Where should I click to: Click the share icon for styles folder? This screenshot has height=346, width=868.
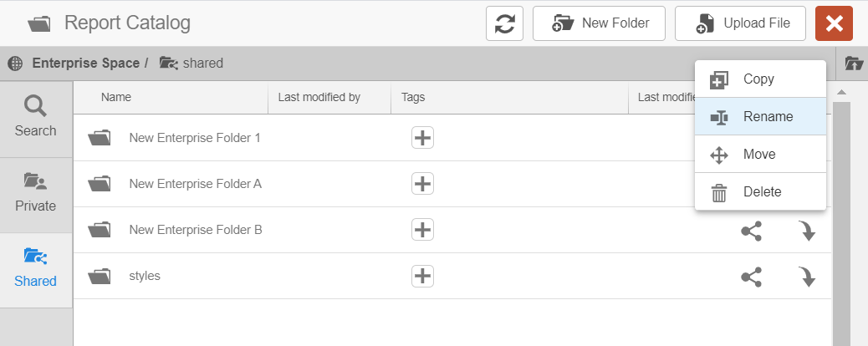(x=751, y=277)
